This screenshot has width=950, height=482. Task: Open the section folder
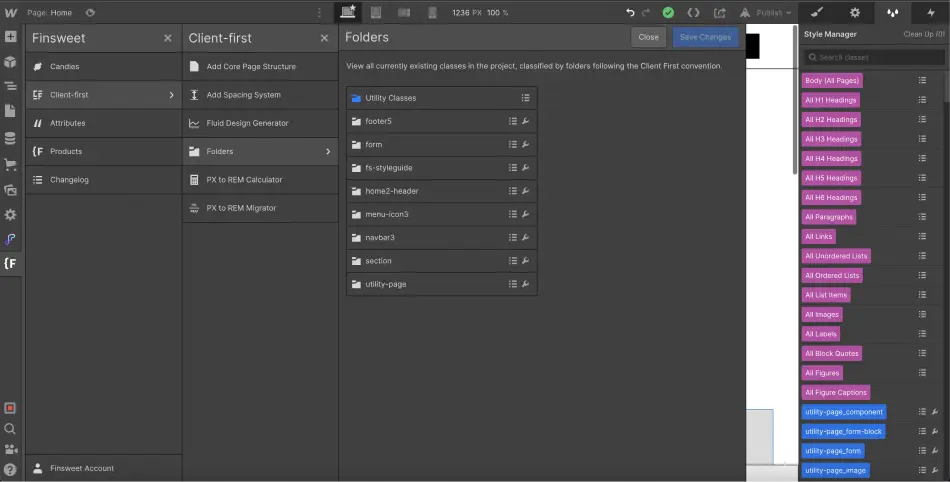[x=442, y=261]
